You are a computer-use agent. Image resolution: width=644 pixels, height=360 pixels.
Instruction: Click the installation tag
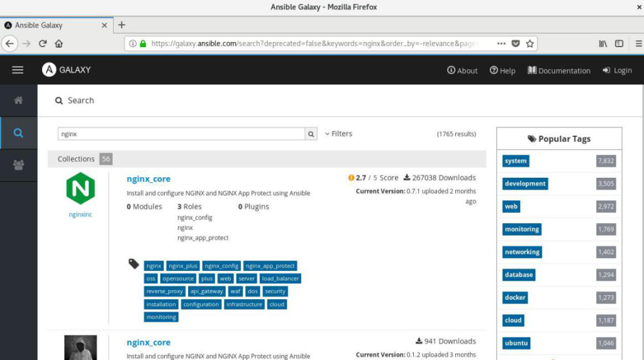[161, 305]
